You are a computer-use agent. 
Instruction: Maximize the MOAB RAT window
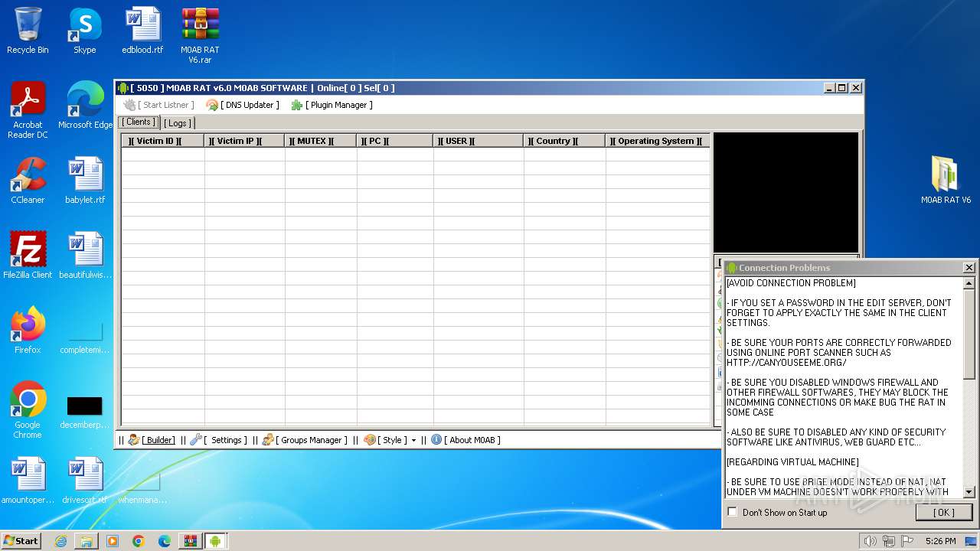tap(842, 88)
